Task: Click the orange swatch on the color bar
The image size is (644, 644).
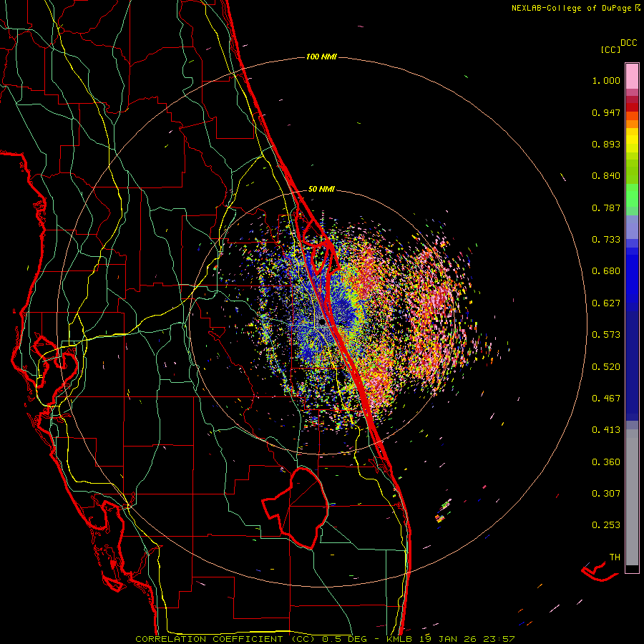Action: tap(632, 124)
